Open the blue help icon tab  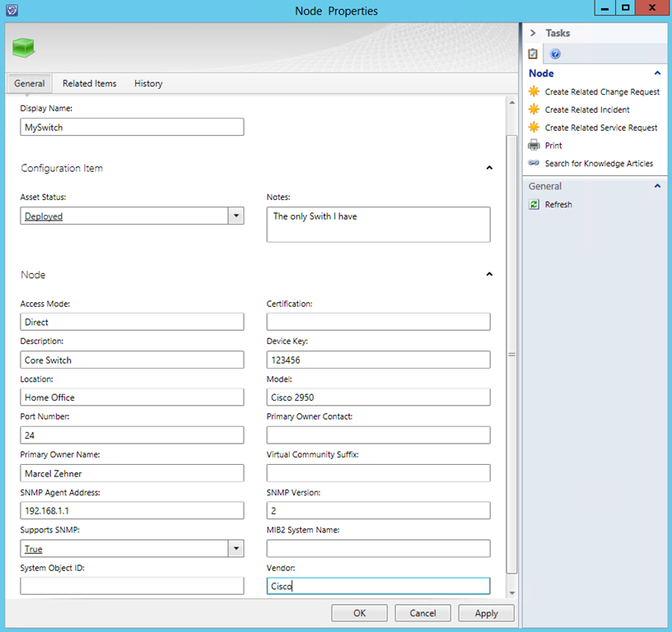[x=555, y=54]
